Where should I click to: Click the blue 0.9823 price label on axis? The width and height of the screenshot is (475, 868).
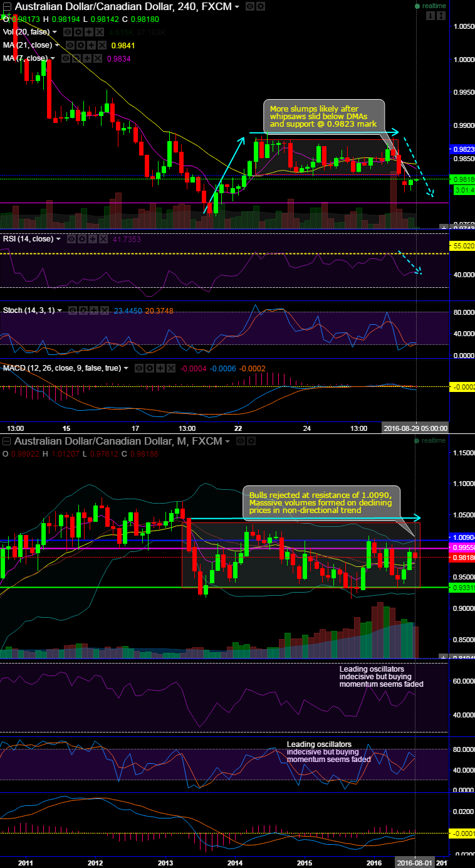[462, 150]
